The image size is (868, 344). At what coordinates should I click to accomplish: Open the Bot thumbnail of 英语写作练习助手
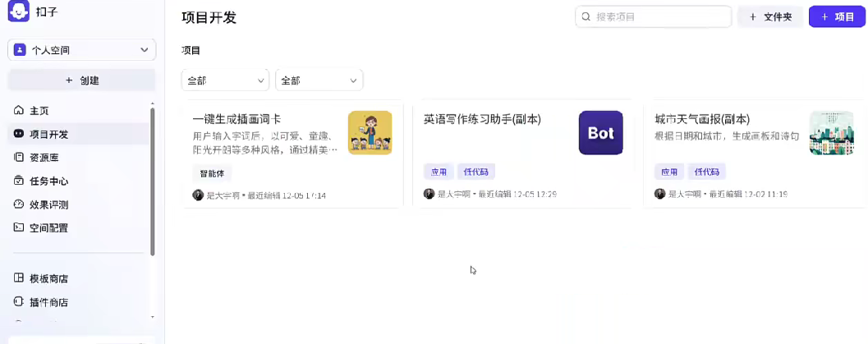600,133
